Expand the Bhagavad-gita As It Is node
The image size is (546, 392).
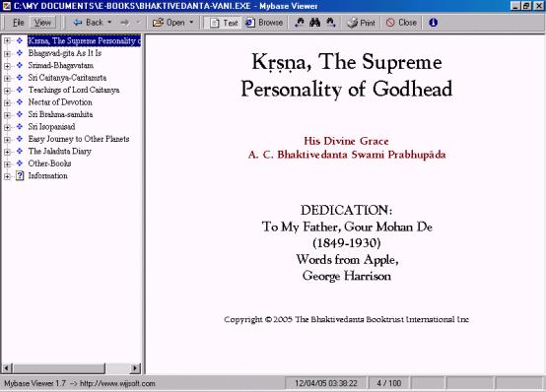(7, 53)
